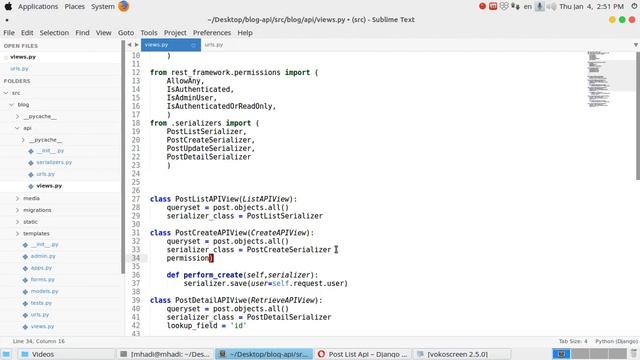
Task: Collapse the src folder
Action: [6, 93]
